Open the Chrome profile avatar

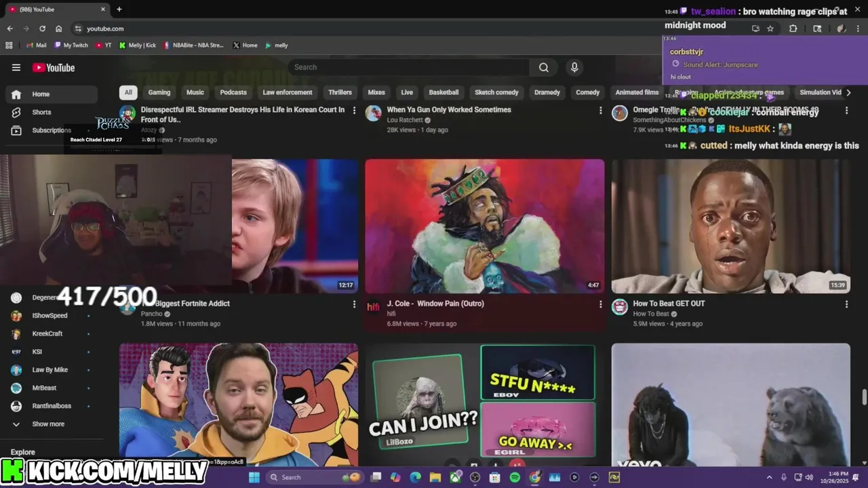click(841, 28)
